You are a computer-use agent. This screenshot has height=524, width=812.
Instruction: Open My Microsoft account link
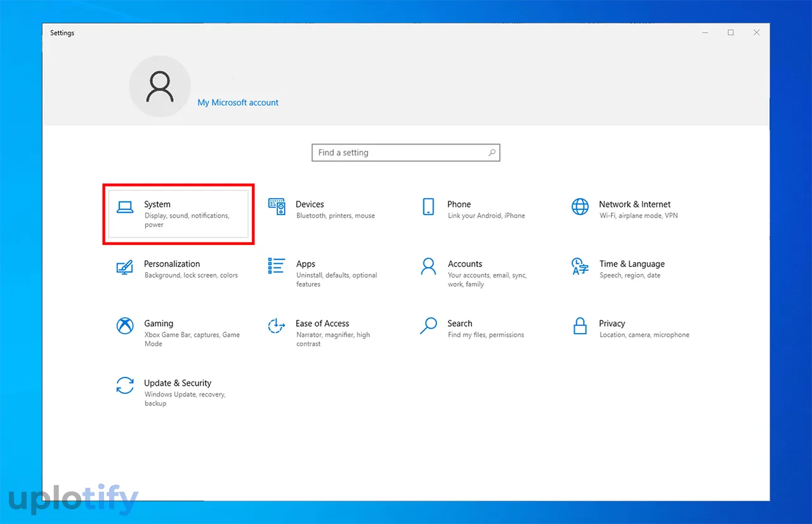(238, 103)
